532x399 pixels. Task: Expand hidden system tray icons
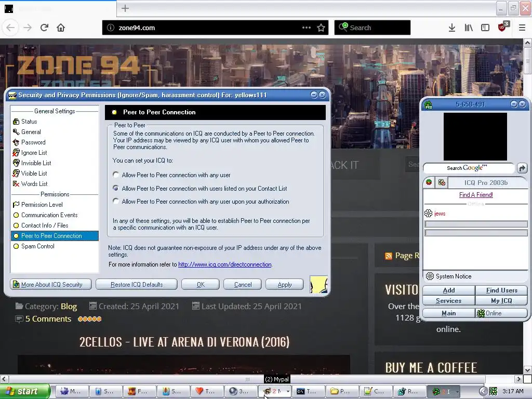click(x=483, y=392)
